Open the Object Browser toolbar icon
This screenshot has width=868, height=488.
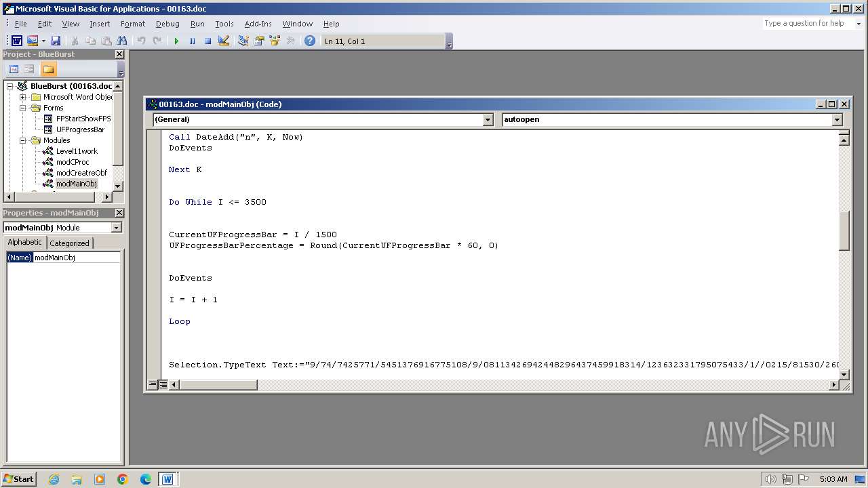click(x=275, y=41)
